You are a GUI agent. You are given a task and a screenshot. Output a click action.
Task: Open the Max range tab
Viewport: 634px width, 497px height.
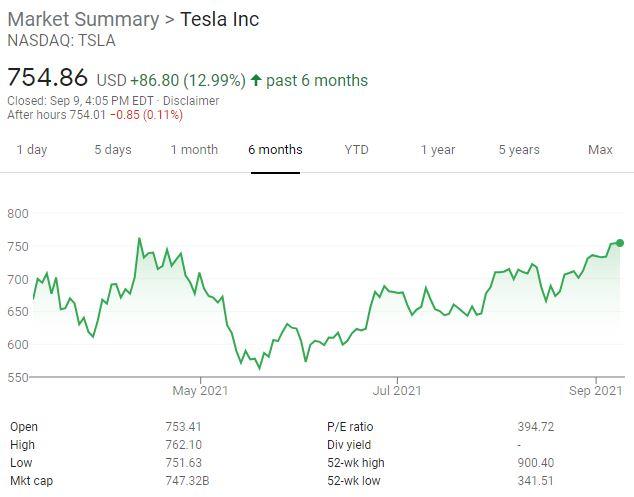point(600,150)
